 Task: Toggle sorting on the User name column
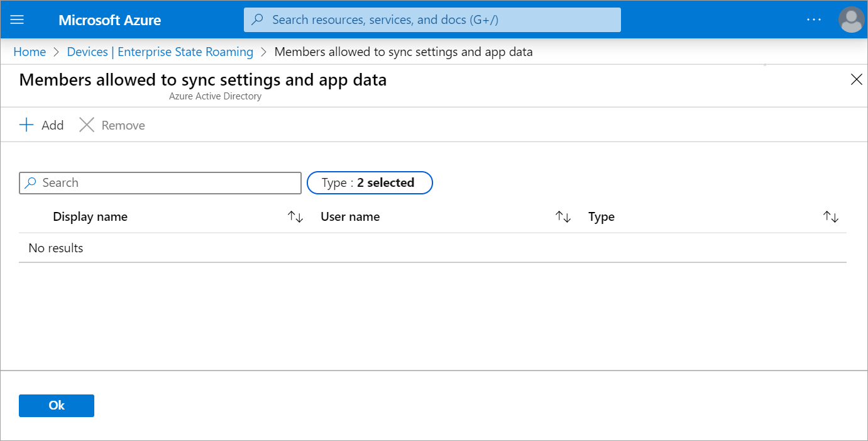(x=563, y=216)
